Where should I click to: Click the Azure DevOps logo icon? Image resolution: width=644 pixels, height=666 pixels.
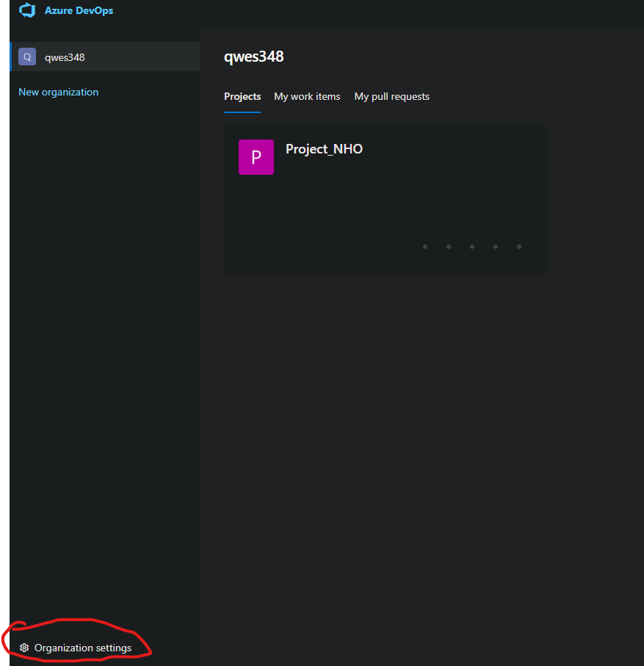click(27, 10)
